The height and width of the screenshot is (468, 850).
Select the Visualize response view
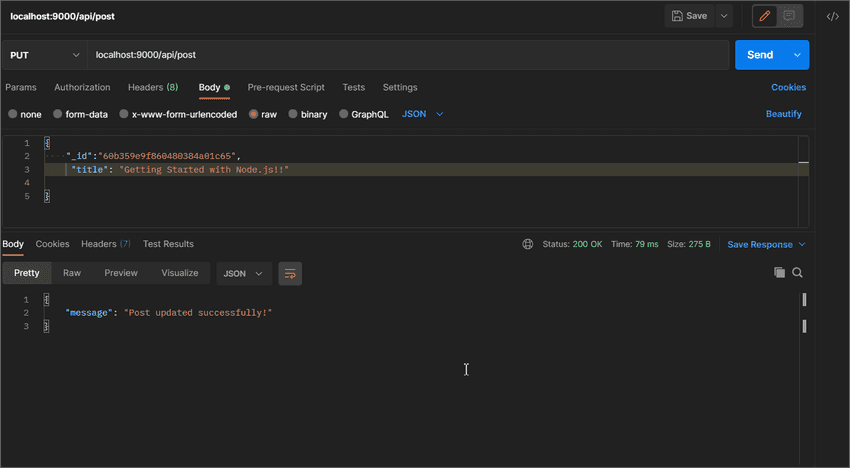click(179, 273)
